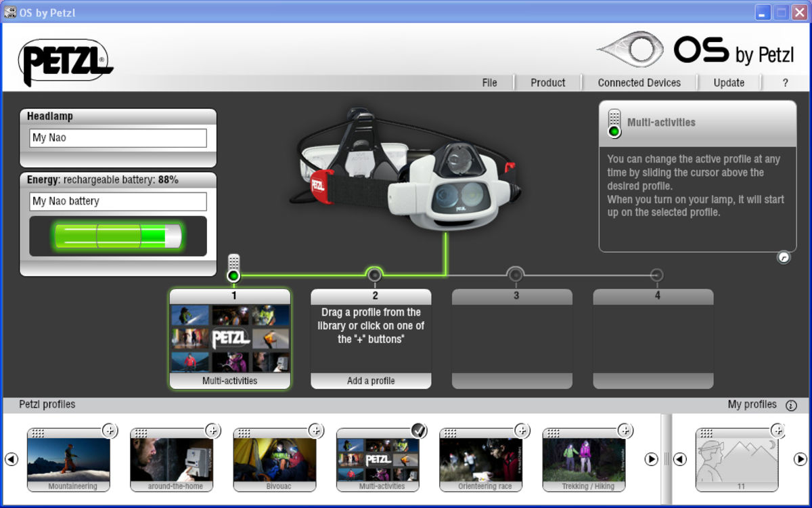Collapse the Multi-activities info panel corner button

pyautogui.click(x=784, y=257)
